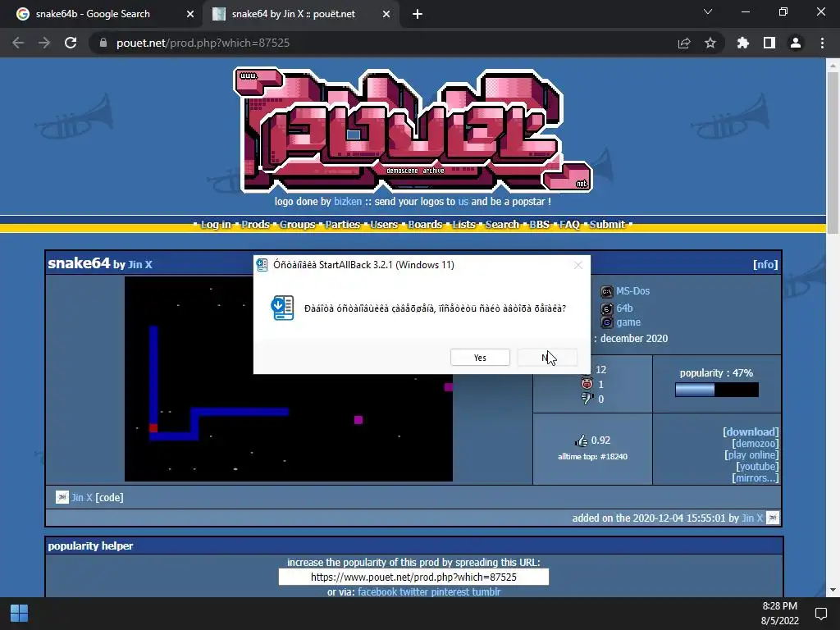Open the tab search chevron

click(x=708, y=11)
